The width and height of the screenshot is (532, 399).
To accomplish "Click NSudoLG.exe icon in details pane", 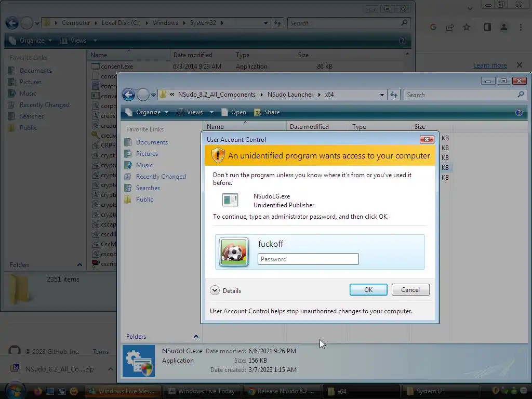I will coord(139,361).
